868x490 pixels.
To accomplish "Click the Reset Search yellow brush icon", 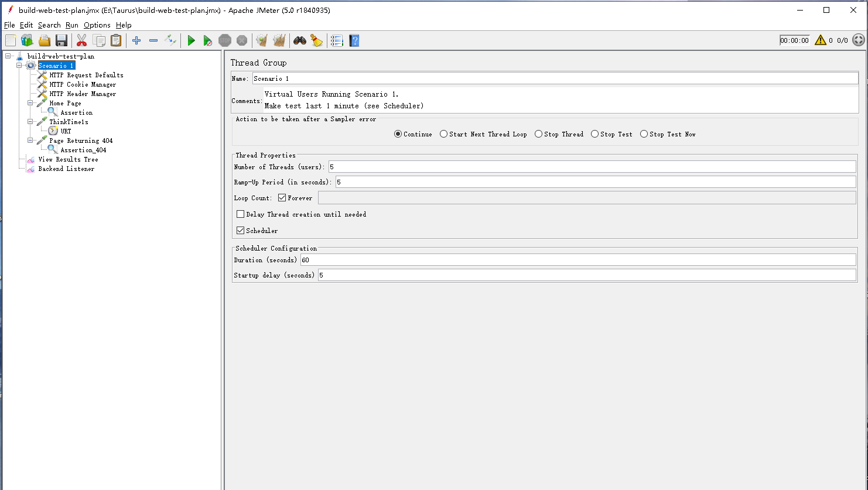I will pos(317,40).
